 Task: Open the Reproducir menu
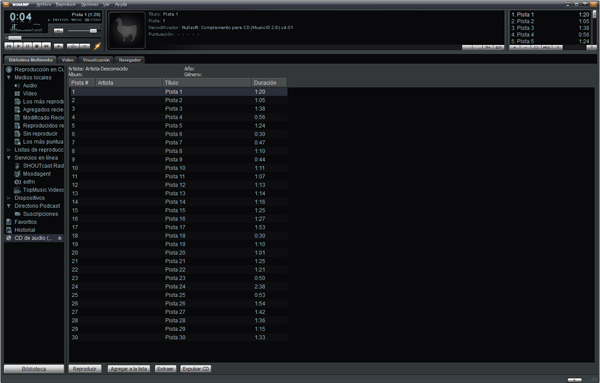65,4
